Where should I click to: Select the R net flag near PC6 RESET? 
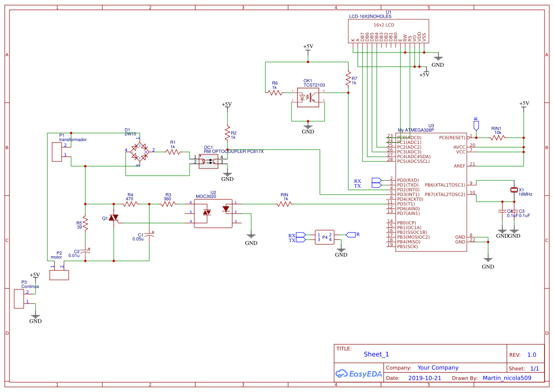[476, 125]
